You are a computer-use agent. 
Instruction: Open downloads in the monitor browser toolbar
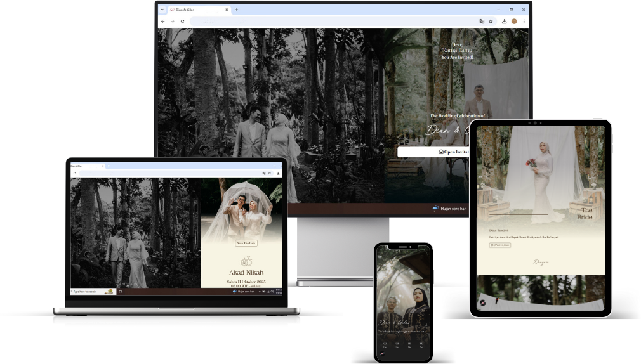504,21
